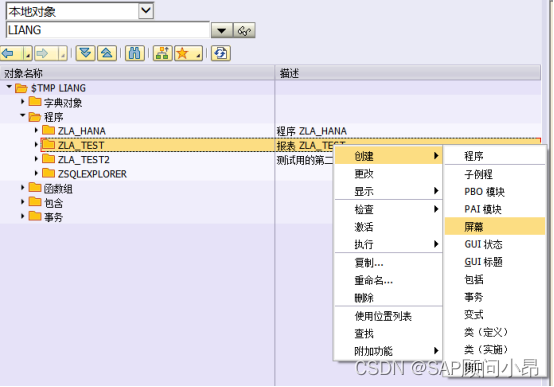
Task: Click the expand all nodes icon
Action: [86, 53]
